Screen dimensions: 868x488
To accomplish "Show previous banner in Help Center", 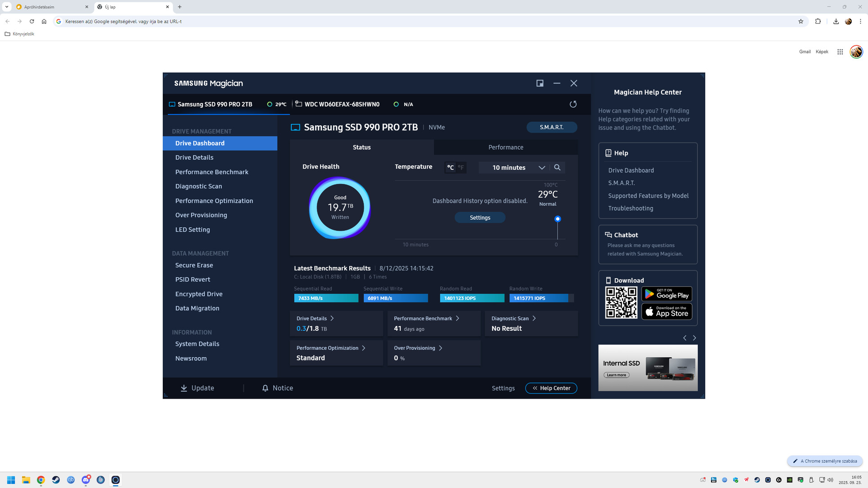I will click(685, 338).
